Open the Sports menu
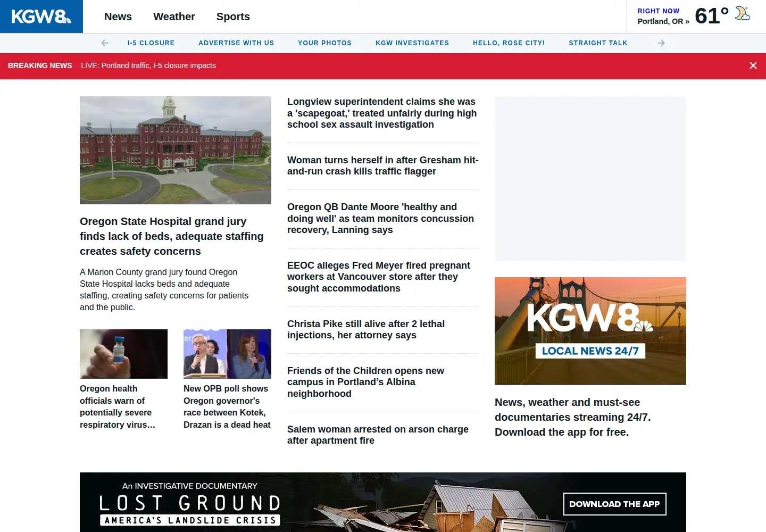Viewport: 766px width, 532px height. pyautogui.click(x=233, y=16)
